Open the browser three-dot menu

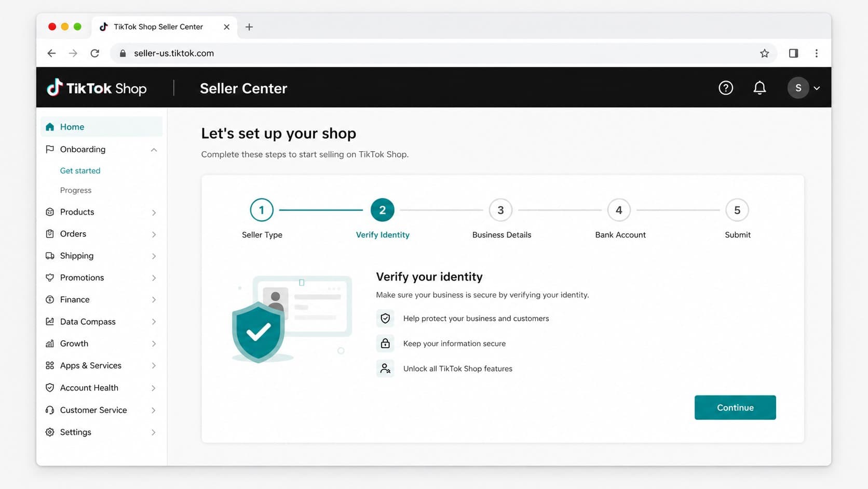(817, 53)
